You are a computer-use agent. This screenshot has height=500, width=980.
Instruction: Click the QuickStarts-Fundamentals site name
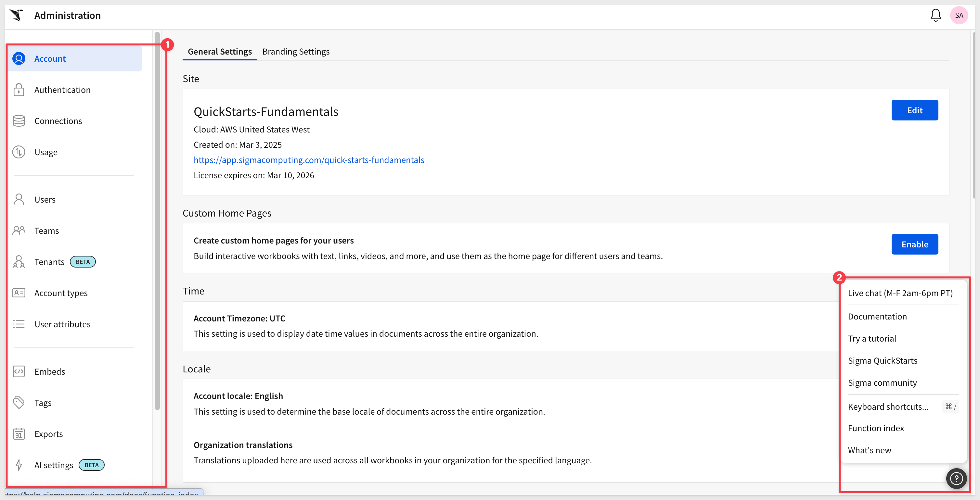point(266,111)
